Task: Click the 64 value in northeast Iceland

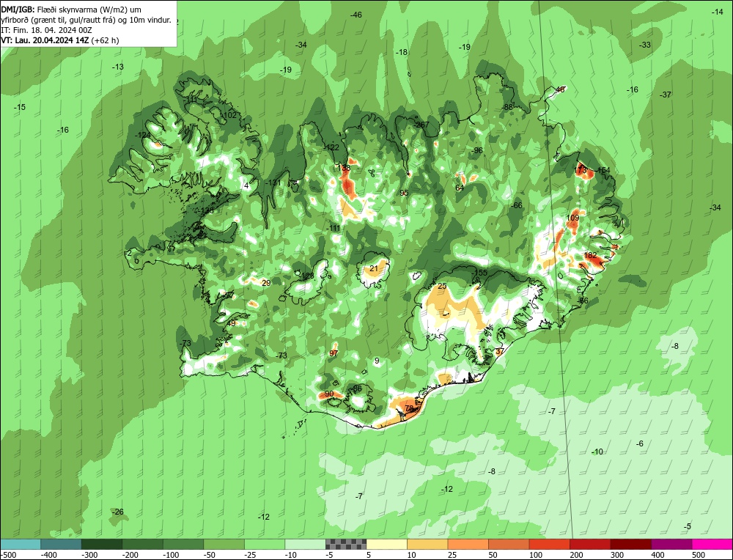Action: pos(460,188)
